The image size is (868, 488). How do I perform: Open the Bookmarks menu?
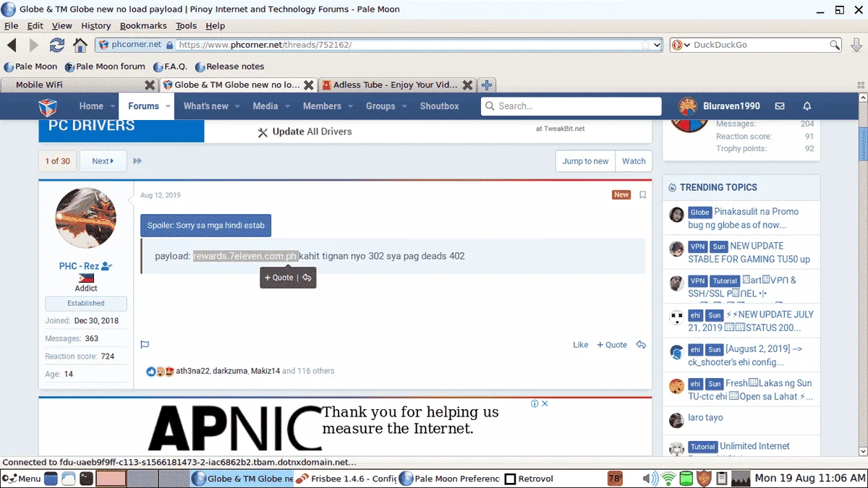coord(143,25)
